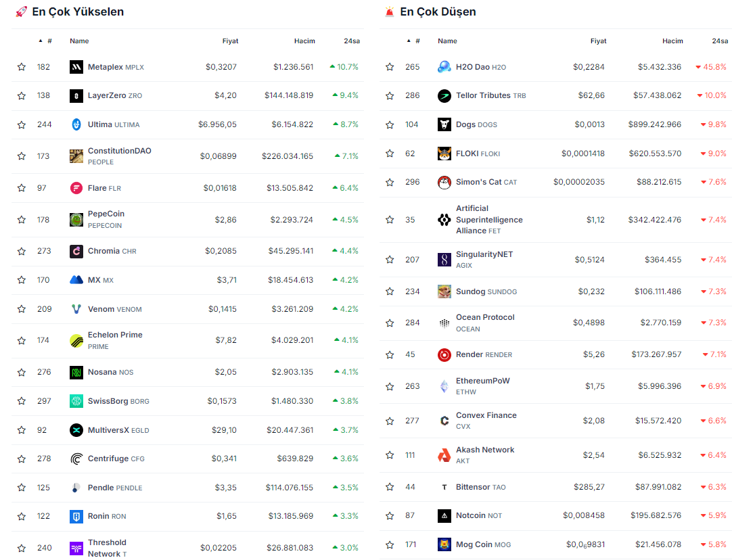Click the Render coin logo
The width and height of the screenshot is (755, 560).
[444, 355]
